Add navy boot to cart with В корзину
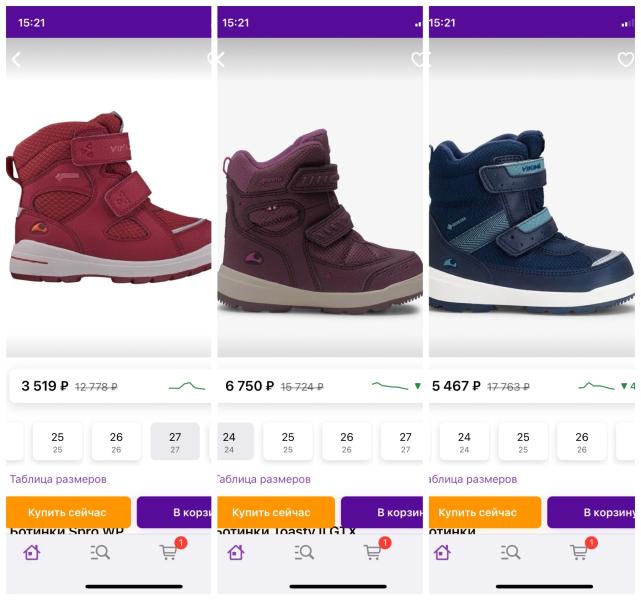 coord(591,512)
